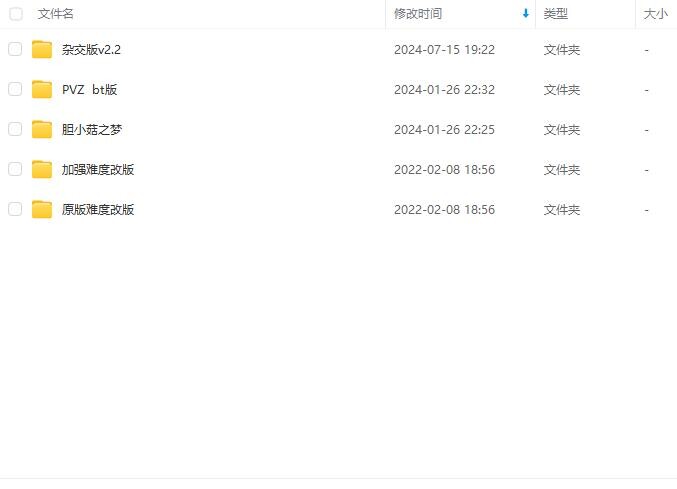Screen dimensions: 677x489
Task: Check the box next to 原版难度改版
Action: pyautogui.click(x=15, y=209)
